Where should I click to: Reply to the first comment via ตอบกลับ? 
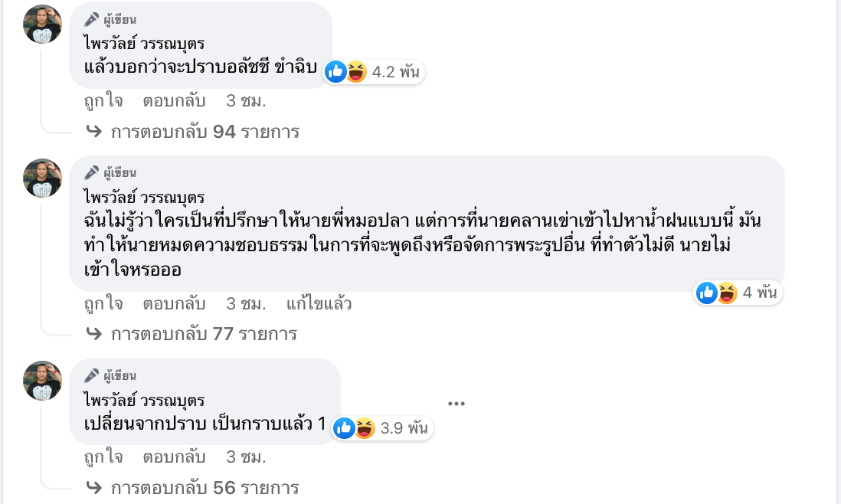(x=174, y=101)
